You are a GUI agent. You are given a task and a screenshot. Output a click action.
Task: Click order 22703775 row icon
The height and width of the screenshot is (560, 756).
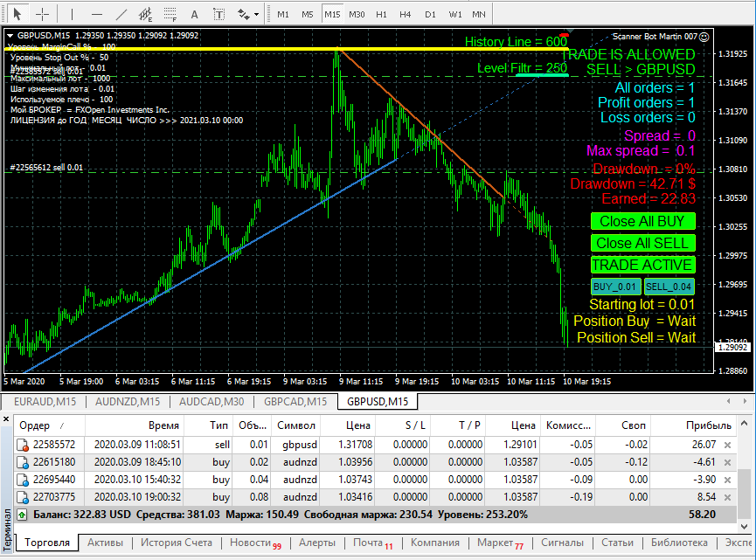click(x=22, y=497)
